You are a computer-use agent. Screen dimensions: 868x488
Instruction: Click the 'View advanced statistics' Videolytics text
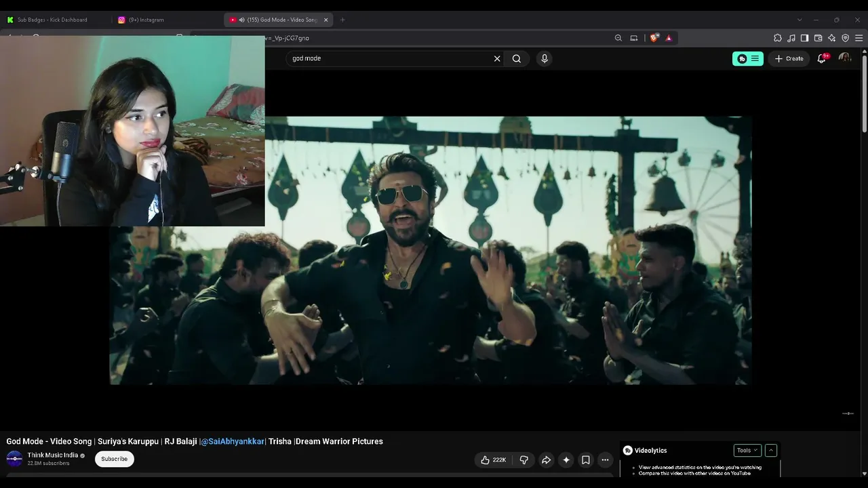[700, 467]
